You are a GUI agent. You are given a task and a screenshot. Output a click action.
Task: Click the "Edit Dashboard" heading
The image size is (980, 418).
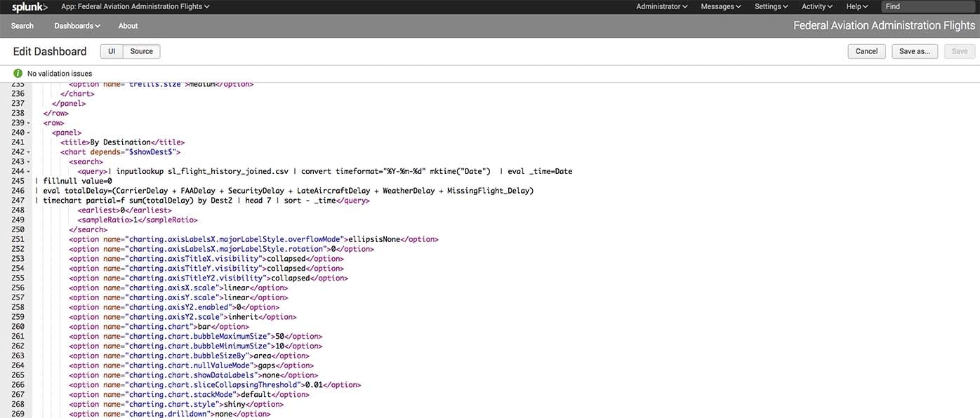pyautogui.click(x=50, y=51)
